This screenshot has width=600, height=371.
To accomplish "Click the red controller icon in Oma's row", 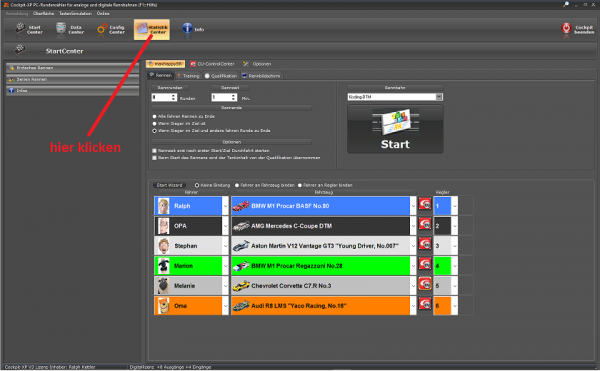I will pos(425,304).
